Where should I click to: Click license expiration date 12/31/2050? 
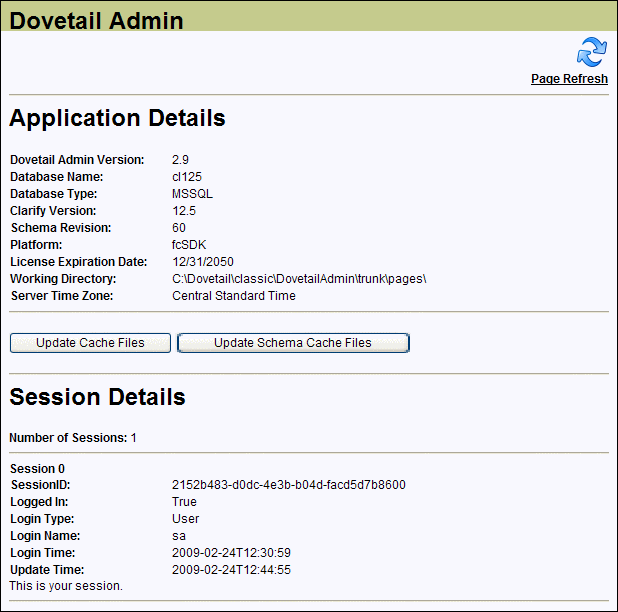point(203,262)
